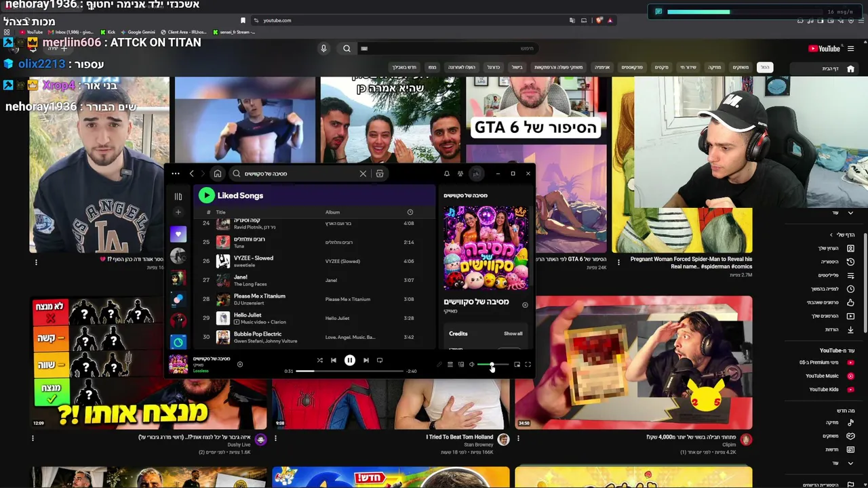Image resolution: width=868 pixels, height=488 pixels.
Task: Open Spotify miniplayer
Action: click(517, 365)
